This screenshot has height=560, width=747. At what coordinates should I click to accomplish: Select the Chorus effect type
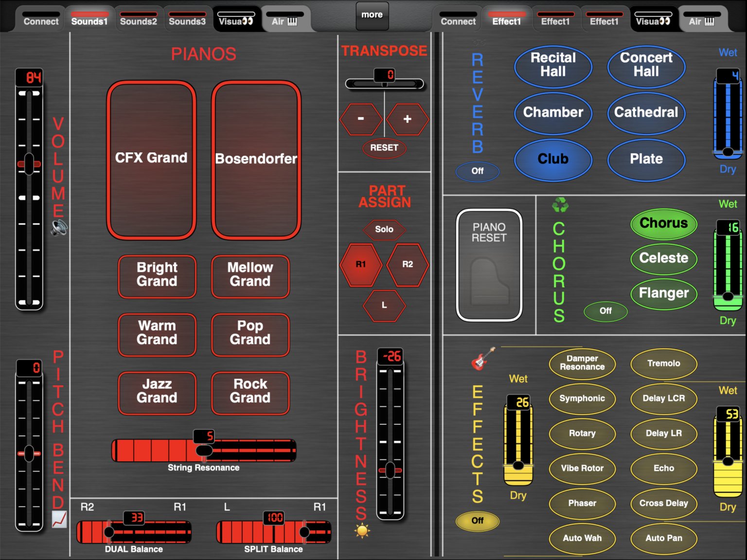pyautogui.click(x=664, y=223)
